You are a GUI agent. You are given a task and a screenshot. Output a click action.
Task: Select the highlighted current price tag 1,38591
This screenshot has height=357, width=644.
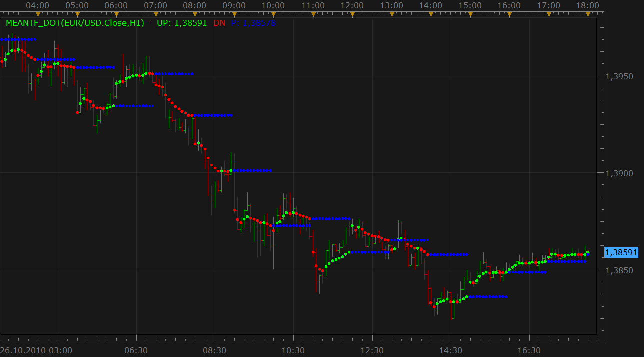tap(621, 252)
